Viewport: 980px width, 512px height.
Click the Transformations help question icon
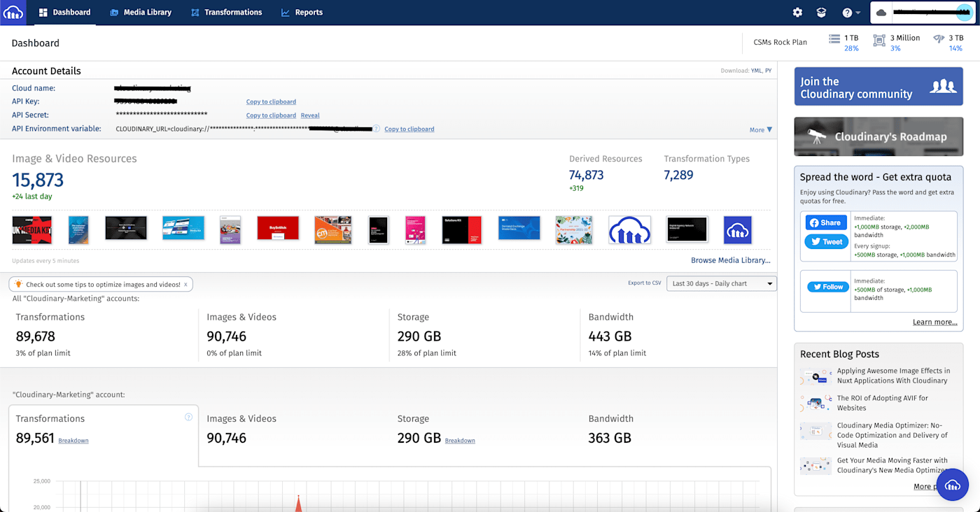[x=188, y=417]
